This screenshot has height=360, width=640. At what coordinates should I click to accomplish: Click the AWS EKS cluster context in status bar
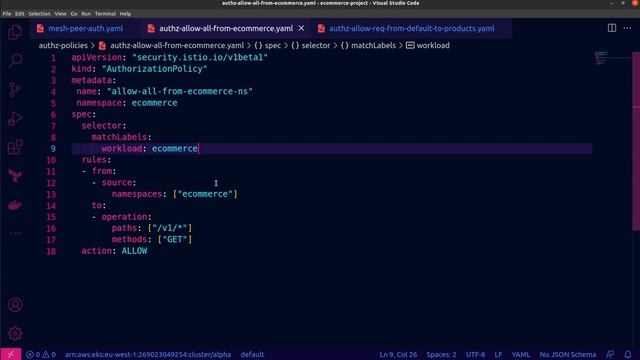click(x=148, y=354)
